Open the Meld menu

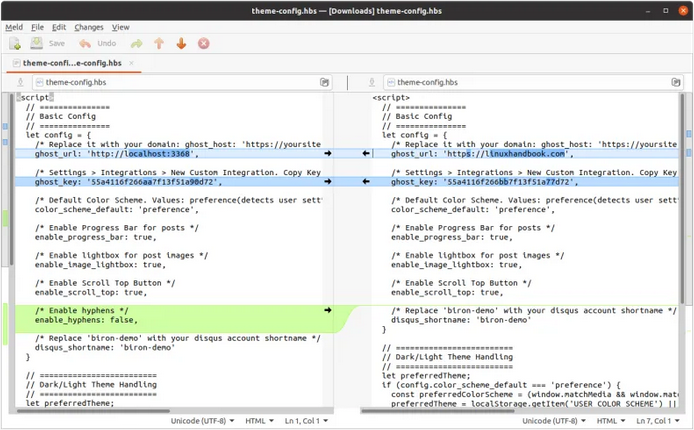(14, 27)
